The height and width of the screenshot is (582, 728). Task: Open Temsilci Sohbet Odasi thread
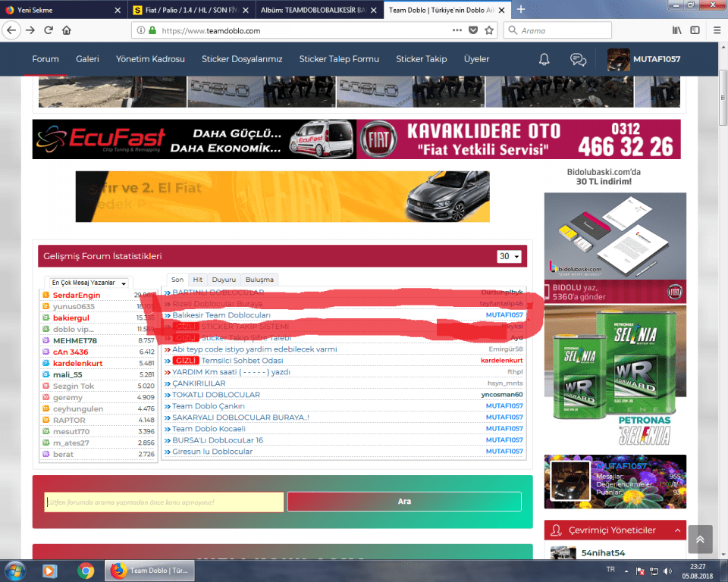click(x=242, y=361)
